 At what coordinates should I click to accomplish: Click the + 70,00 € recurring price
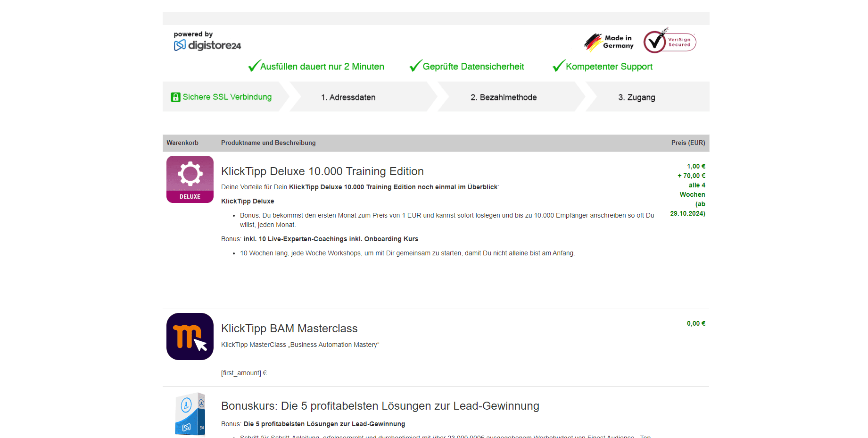point(691,176)
